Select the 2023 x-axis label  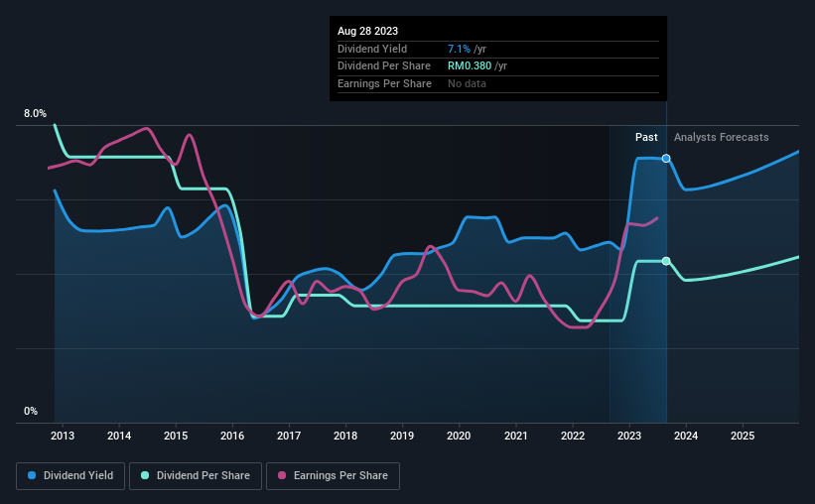click(x=629, y=436)
